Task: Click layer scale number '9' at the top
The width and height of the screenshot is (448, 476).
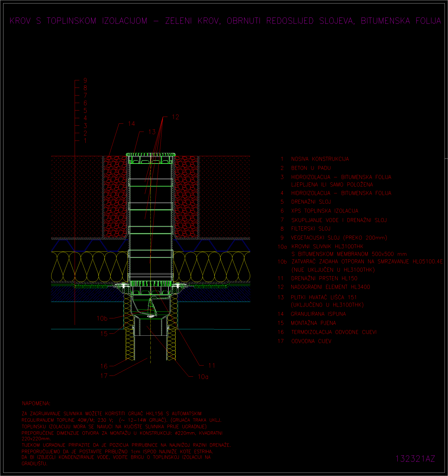Action: [x=85, y=81]
